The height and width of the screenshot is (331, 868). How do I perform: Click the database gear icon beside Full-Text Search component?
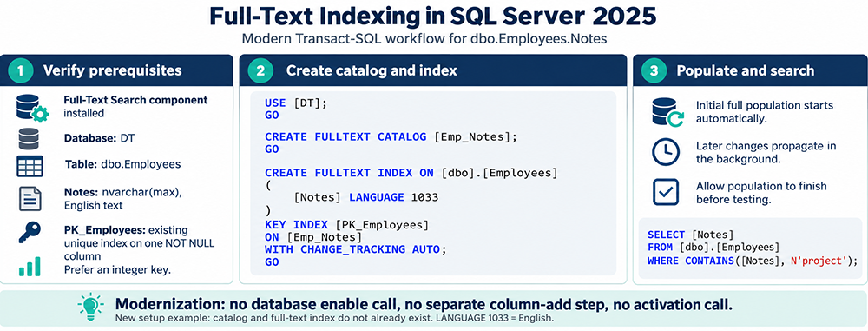point(32,108)
